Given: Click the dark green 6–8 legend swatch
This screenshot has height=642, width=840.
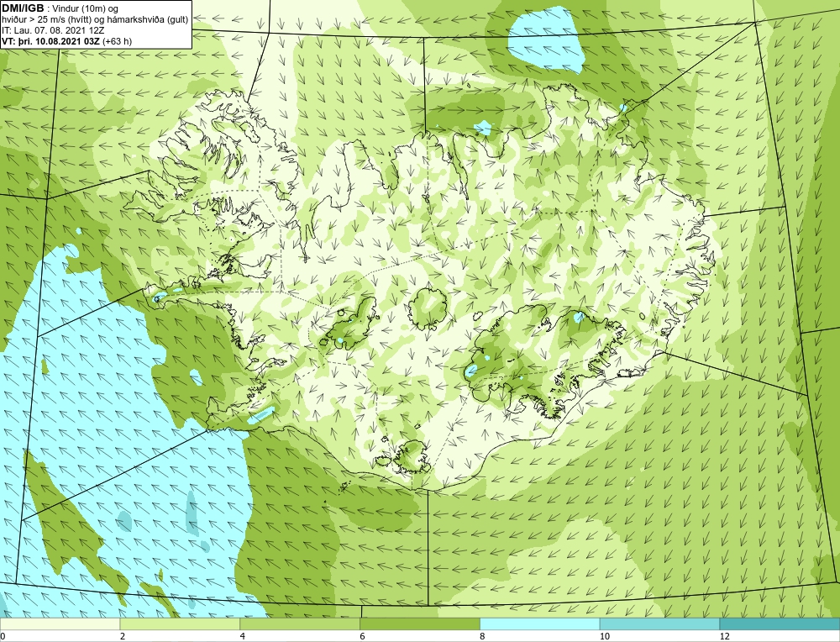Looking at the screenshot, I should (x=420, y=624).
